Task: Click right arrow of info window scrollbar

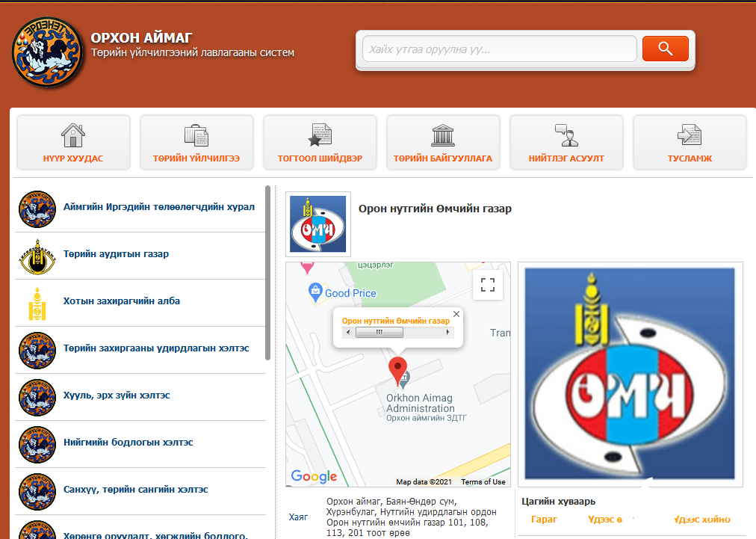Action: (447, 332)
